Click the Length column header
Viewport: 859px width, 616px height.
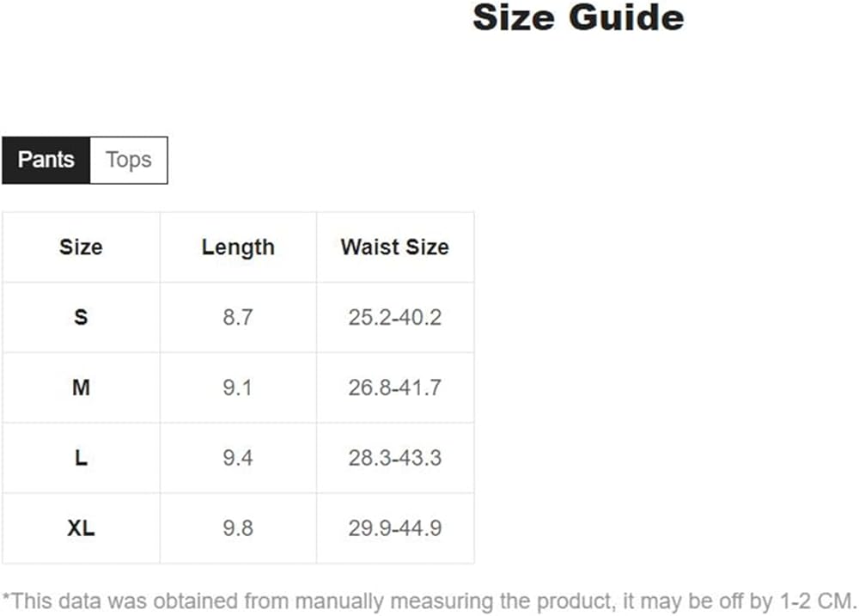pos(238,247)
